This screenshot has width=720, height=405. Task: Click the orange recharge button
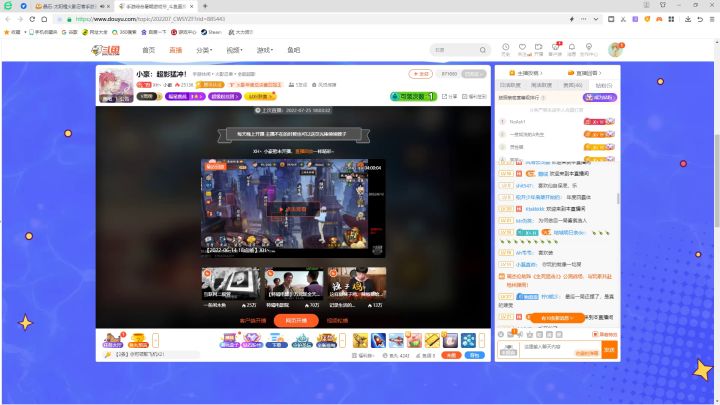point(451,355)
